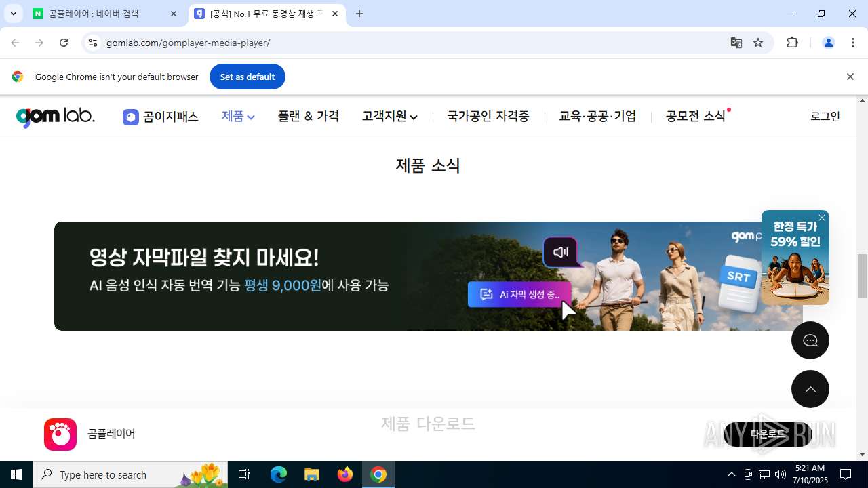
Task: Open the AI subtitle promotion banner
Action: point(427,276)
